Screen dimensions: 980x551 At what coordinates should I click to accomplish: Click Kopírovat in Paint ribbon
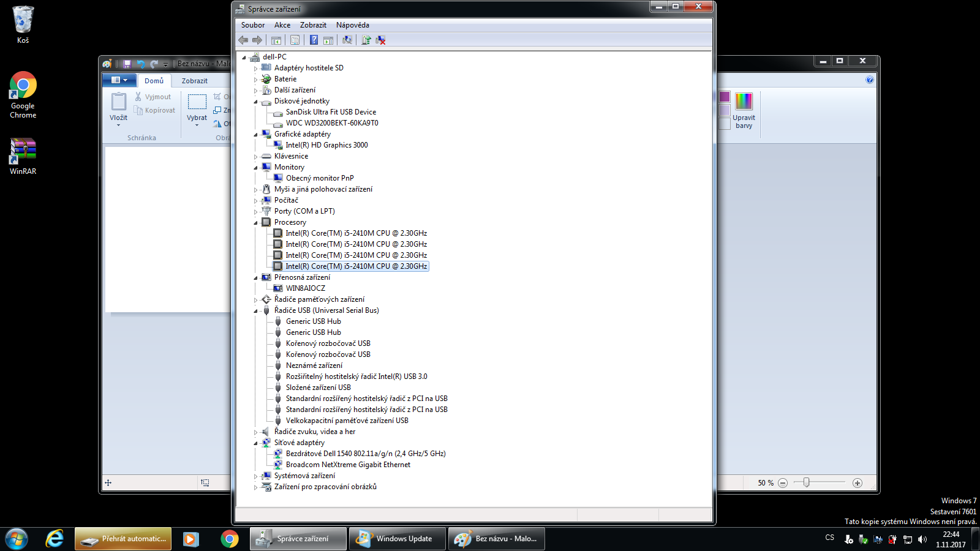coord(154,110)
